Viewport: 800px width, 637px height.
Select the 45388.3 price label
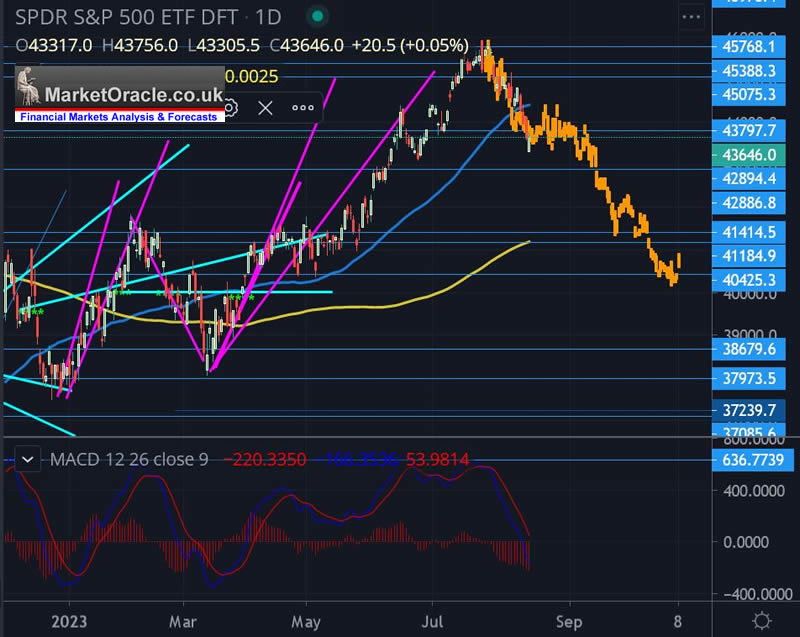tap(748, 70)
